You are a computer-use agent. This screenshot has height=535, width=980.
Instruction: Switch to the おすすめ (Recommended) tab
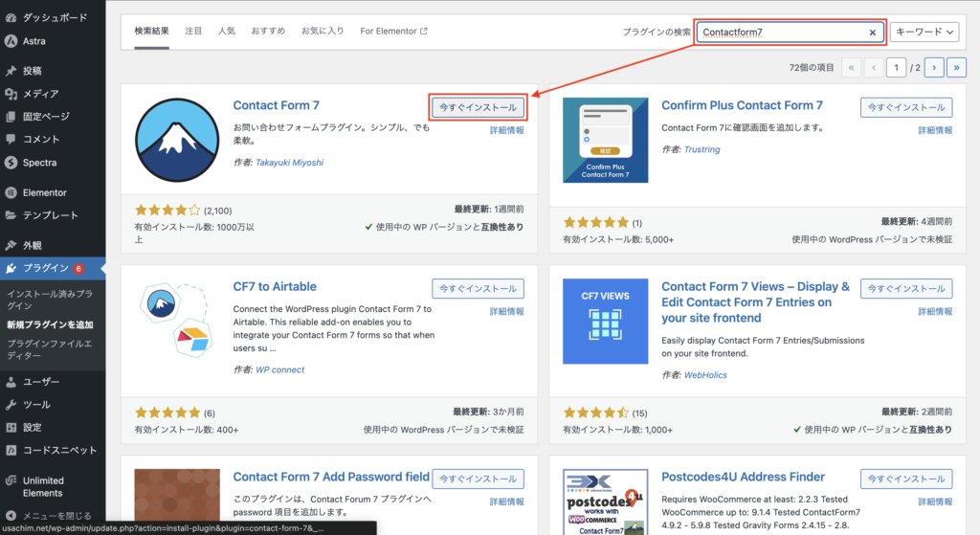tap(268, 31)
